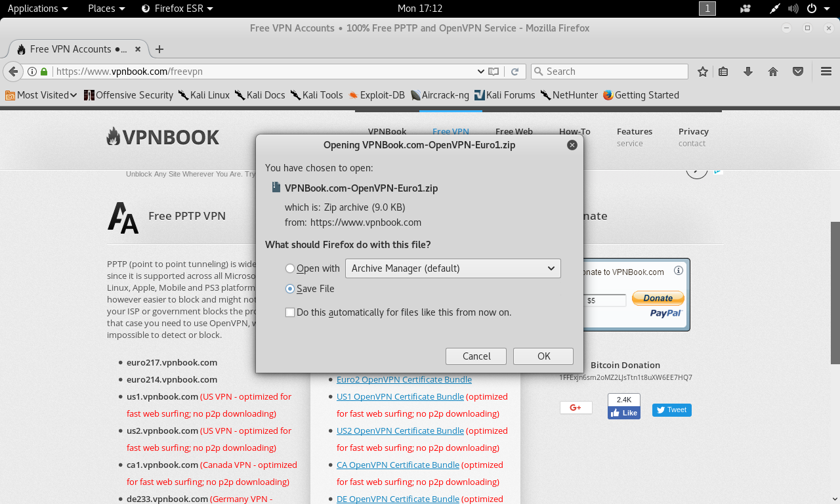Click the page vertical scrollbar thumb
Image resolution: width=840 pixels, height=504 pixels.
(x=835, y=293)
